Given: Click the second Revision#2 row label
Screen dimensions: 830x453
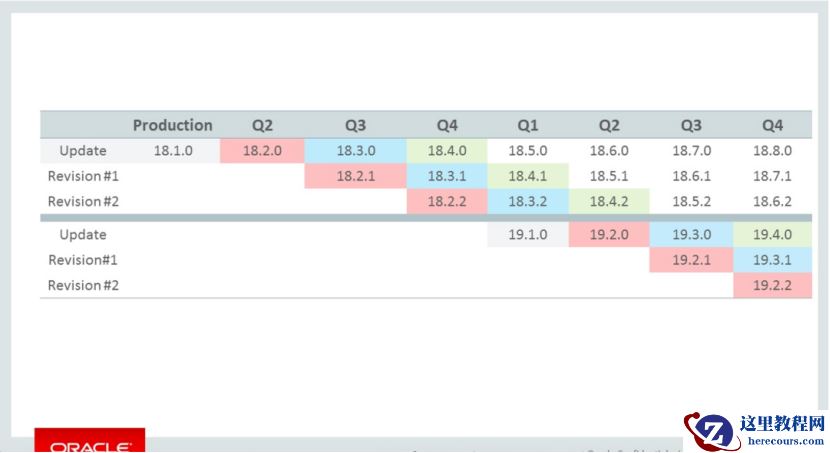Looking at the screenshot, I should (x=83, y=285).
